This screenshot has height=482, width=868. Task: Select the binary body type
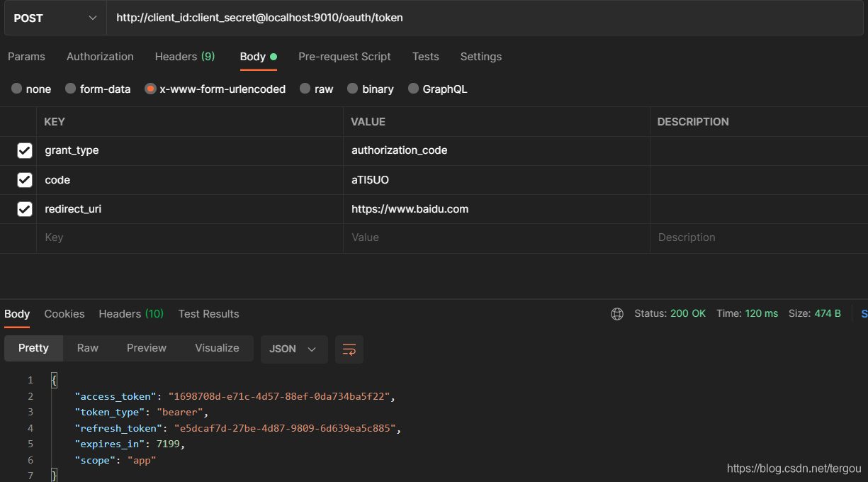[x=370, y=89]
